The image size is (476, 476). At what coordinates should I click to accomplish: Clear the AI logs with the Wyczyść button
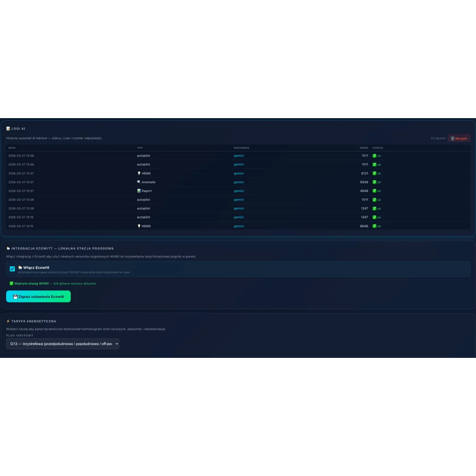click(459, 138)
